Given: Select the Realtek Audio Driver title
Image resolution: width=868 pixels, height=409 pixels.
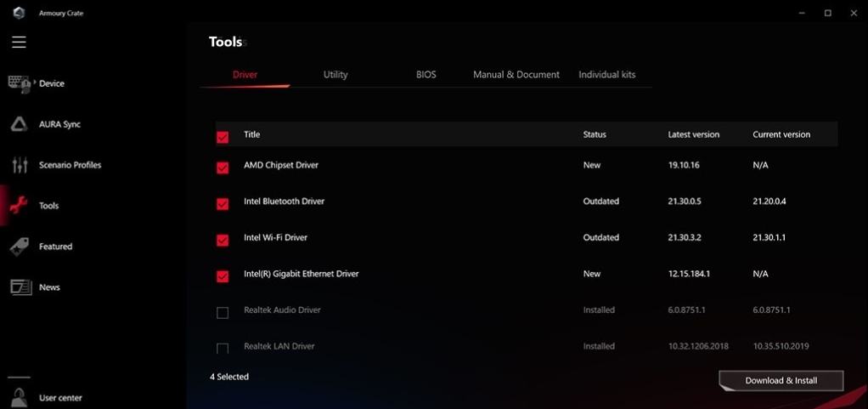Looking at the screenshot, I should pyautogui.click(x=282, y=310).
